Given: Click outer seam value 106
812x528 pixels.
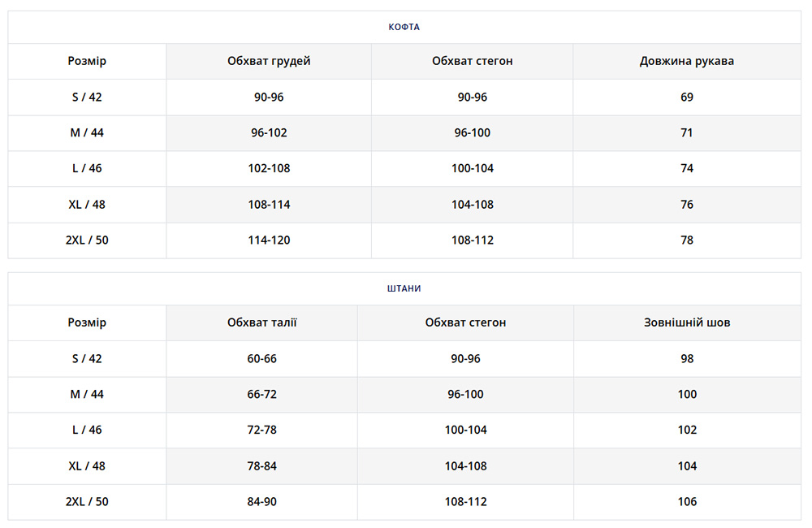Looking at the screenshot, I should (687, 501).
